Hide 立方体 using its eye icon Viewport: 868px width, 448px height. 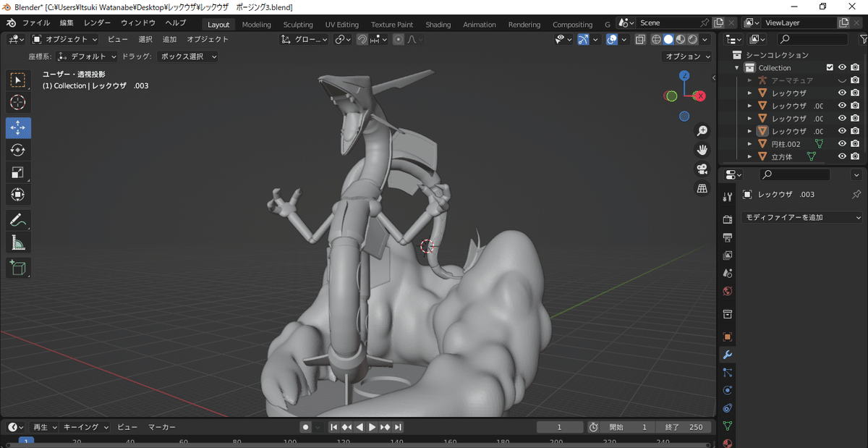point(842,156)
